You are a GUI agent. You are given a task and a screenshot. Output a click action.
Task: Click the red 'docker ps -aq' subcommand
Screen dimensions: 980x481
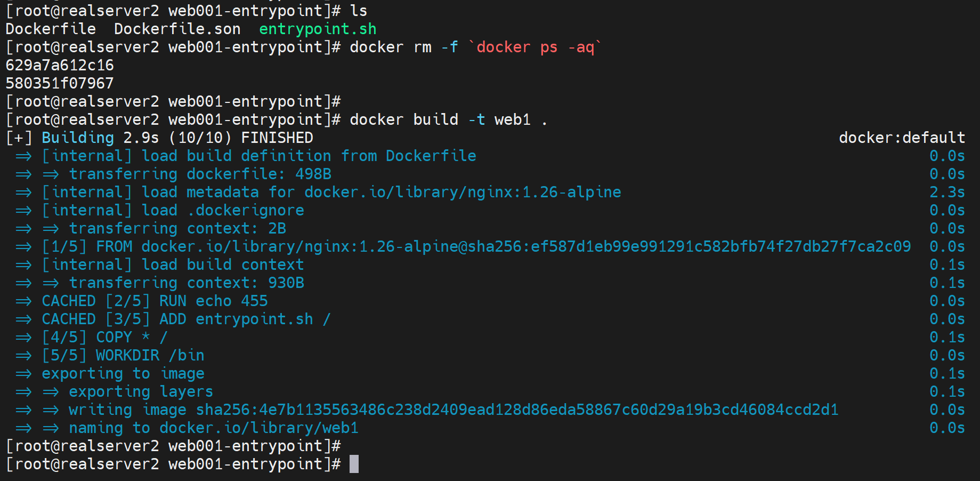tap(534, 47)
